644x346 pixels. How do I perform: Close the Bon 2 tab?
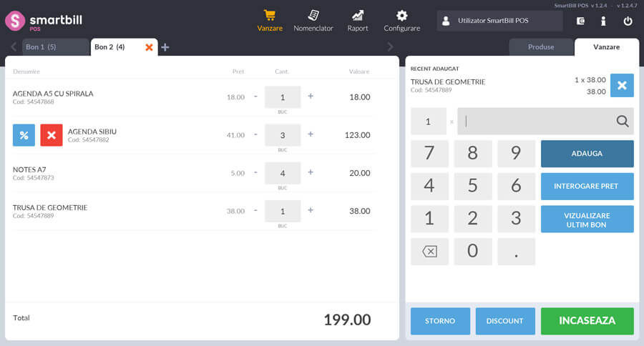click(149, 47)
